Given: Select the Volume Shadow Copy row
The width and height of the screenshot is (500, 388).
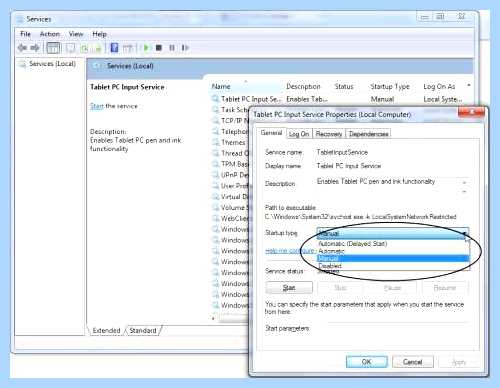Looking at the screenshot, I should [231, 208].
